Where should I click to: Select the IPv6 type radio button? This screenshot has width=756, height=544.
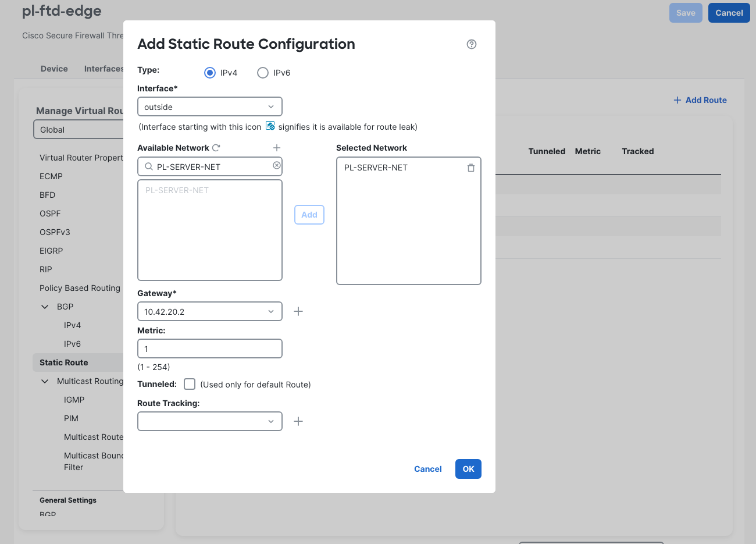(x=263, y=73)
